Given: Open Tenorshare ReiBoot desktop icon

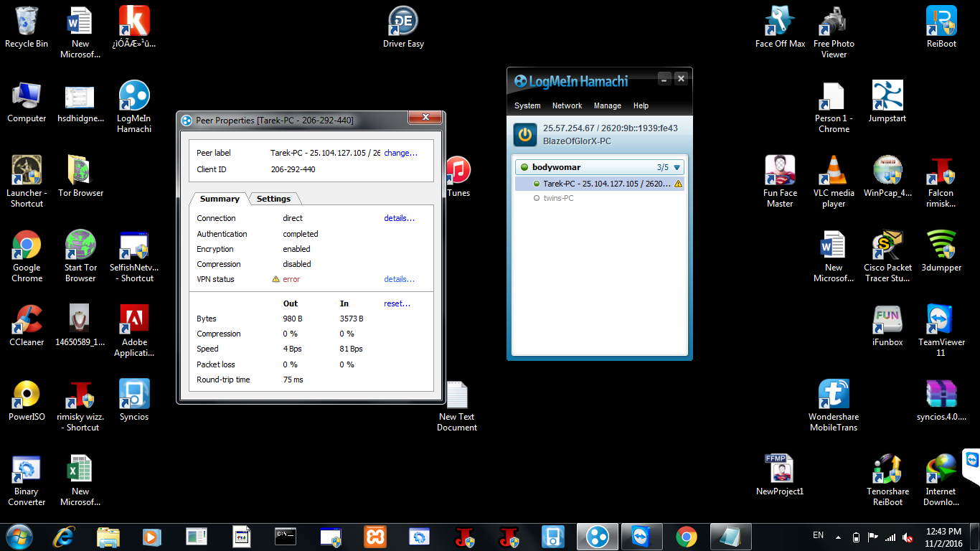Looking at the screenshot, I should [x=887, y=480].
